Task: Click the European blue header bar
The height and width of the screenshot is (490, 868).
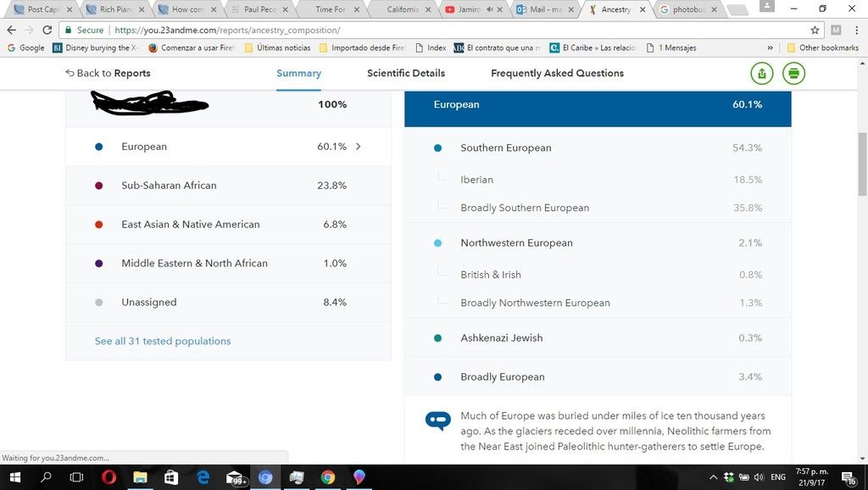Action: [x=598, y=109]
